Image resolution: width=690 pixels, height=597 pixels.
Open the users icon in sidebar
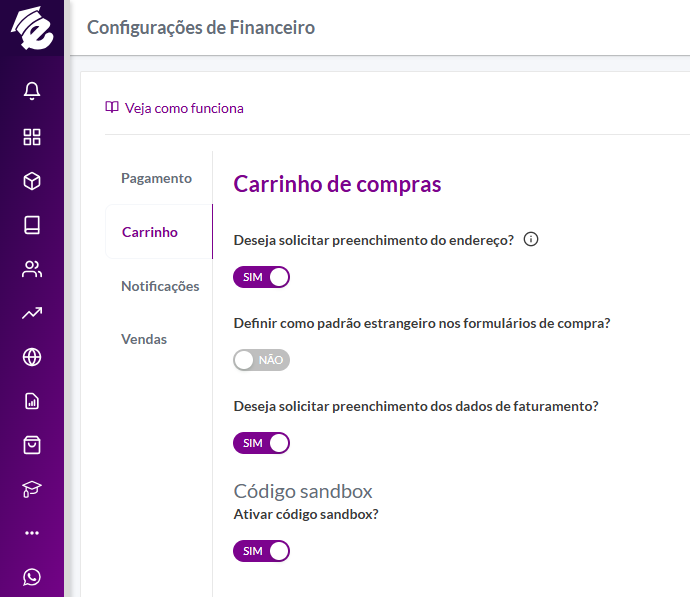[32, 269]
